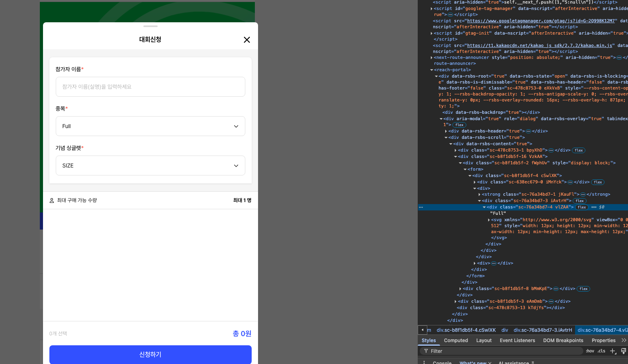The height and width of the screenshot is (364, 628).
Task: Click flex badge on bMmKpE div
Action: (x=583, y=289)
